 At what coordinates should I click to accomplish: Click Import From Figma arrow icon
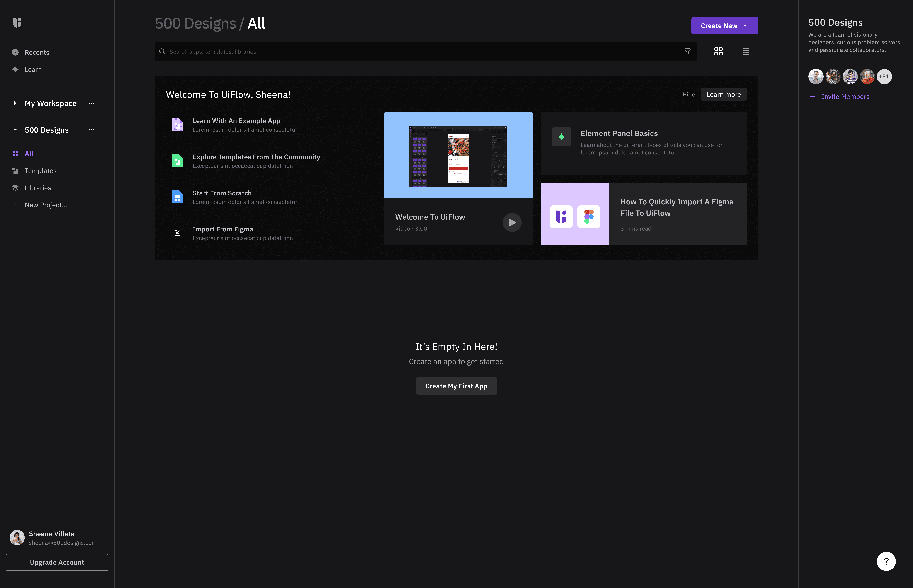177,233
